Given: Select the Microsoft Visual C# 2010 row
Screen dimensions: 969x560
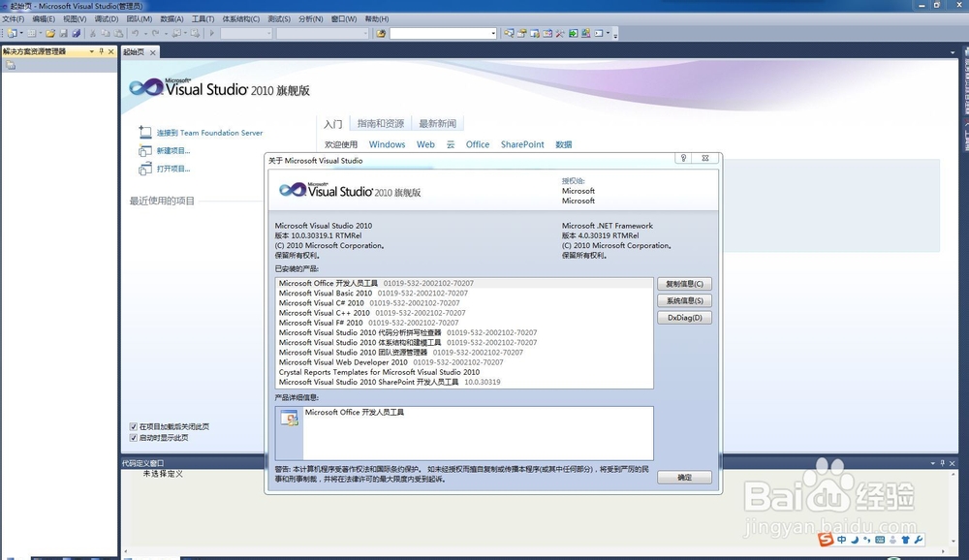Looking at the screenshot, I should (x=464, y=303).
